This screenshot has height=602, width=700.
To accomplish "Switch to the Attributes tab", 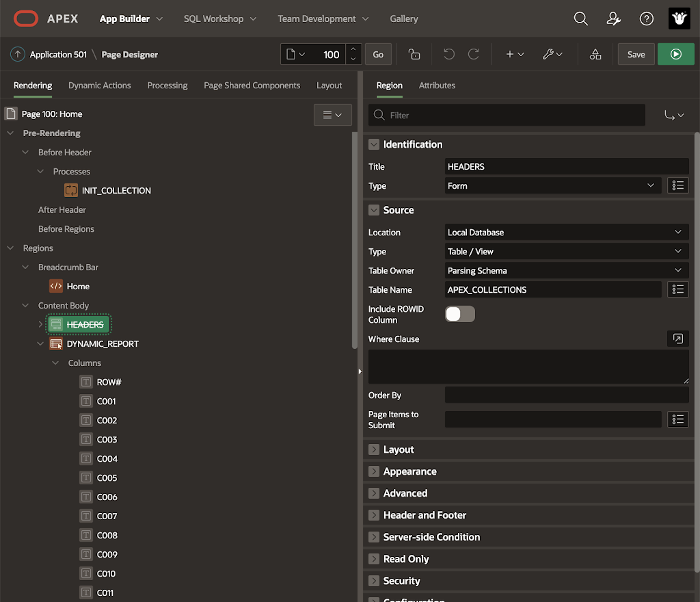I will tap(437, 86).
